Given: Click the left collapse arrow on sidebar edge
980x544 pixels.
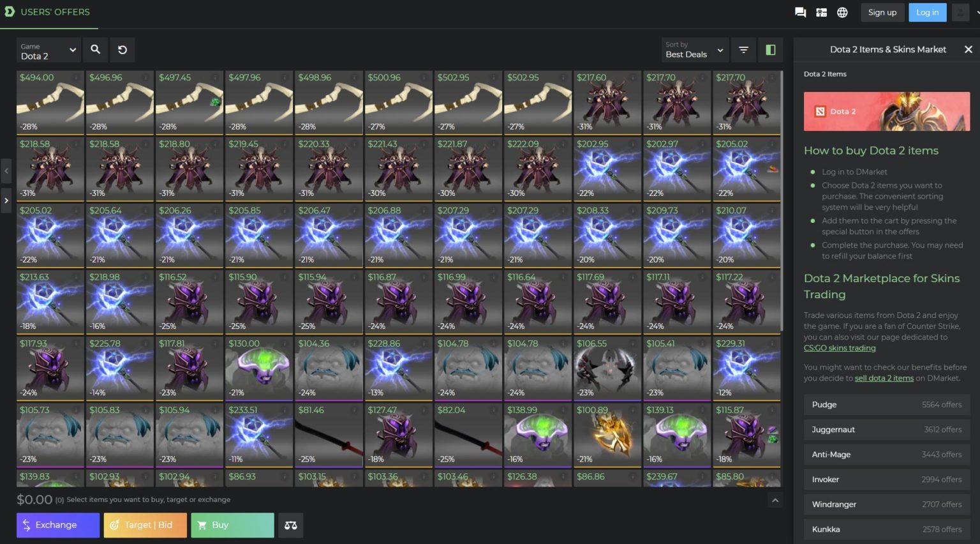Looking at the screenshot, I should coord(6,171).
